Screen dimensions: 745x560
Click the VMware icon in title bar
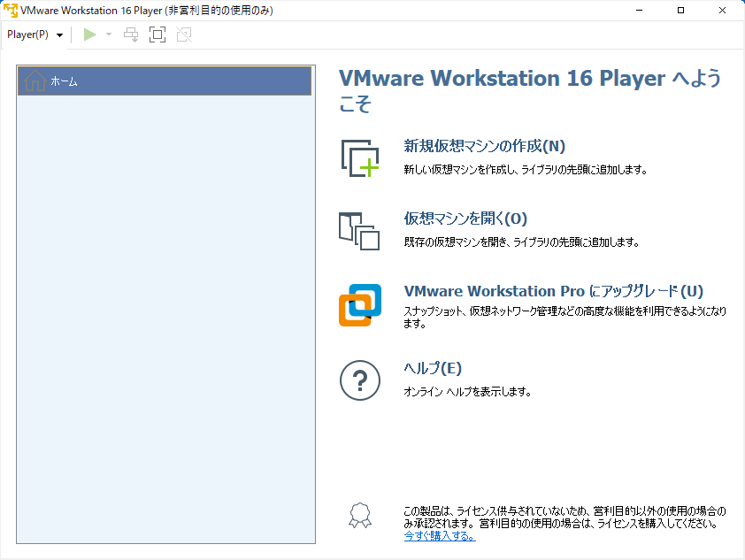(x=11, y=11)
